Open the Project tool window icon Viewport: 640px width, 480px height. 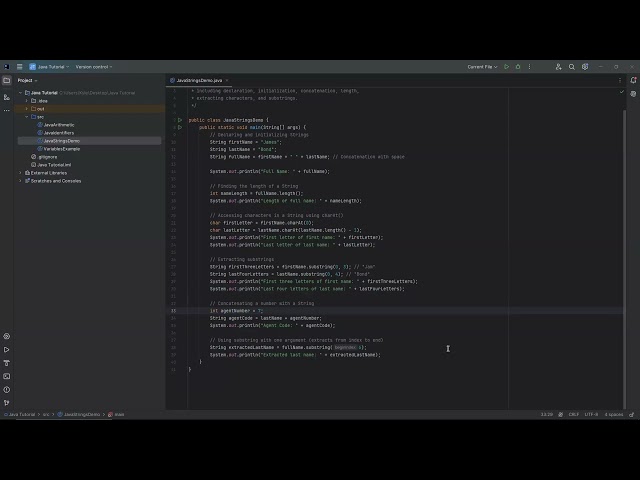pos(7,80)
